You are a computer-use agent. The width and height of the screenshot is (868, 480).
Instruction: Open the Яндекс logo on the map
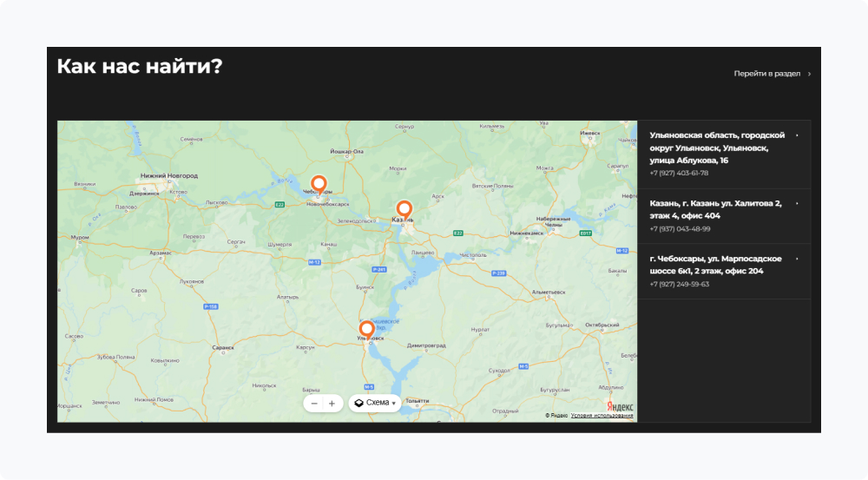[619, 406]
